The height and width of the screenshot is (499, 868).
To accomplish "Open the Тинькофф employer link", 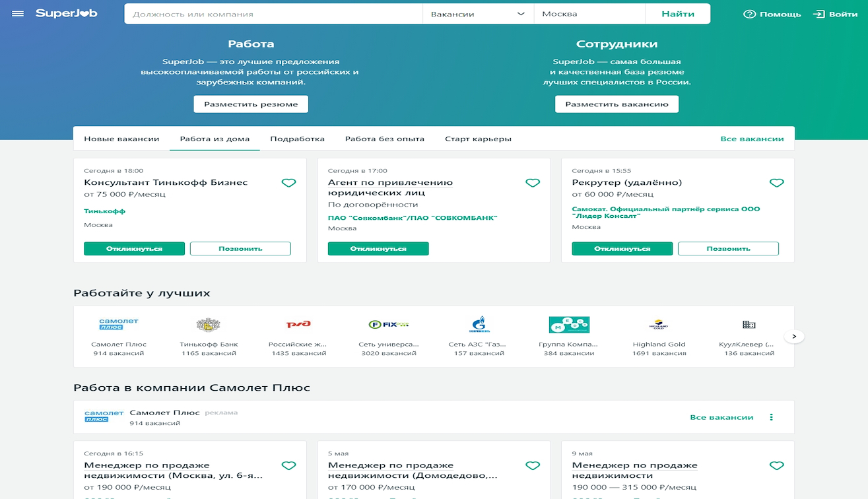I will pos(104,211).
